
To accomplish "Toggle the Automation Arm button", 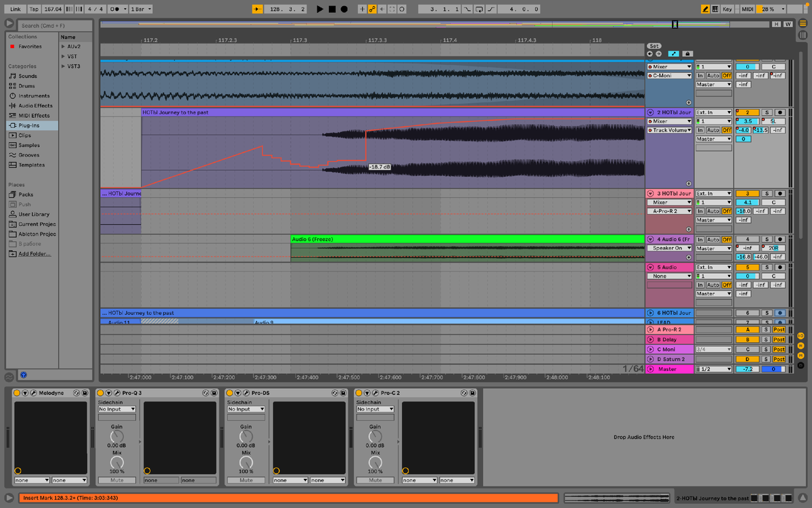I will pyautogui.click(x=371, y=9).
